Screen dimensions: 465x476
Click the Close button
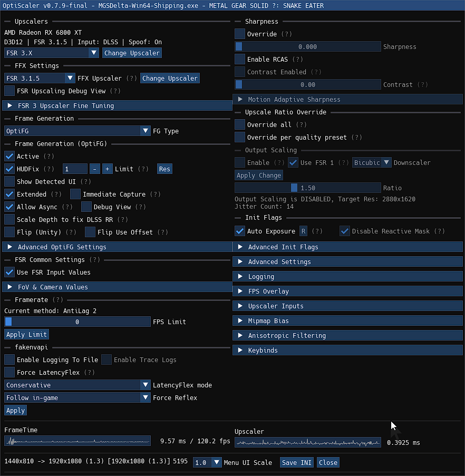[328, 462]
